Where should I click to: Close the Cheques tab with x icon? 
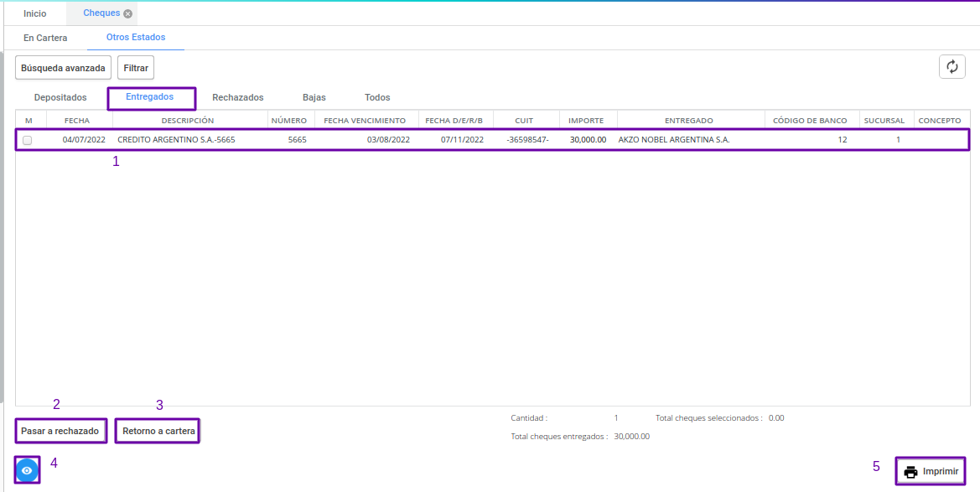[127, 13]
